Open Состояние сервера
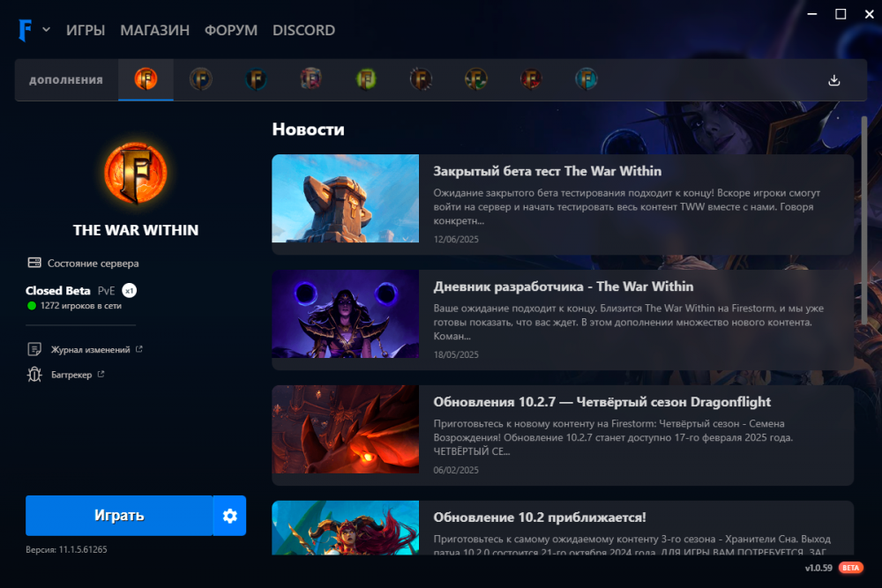882x588 pixels. [x=93, y=263]
